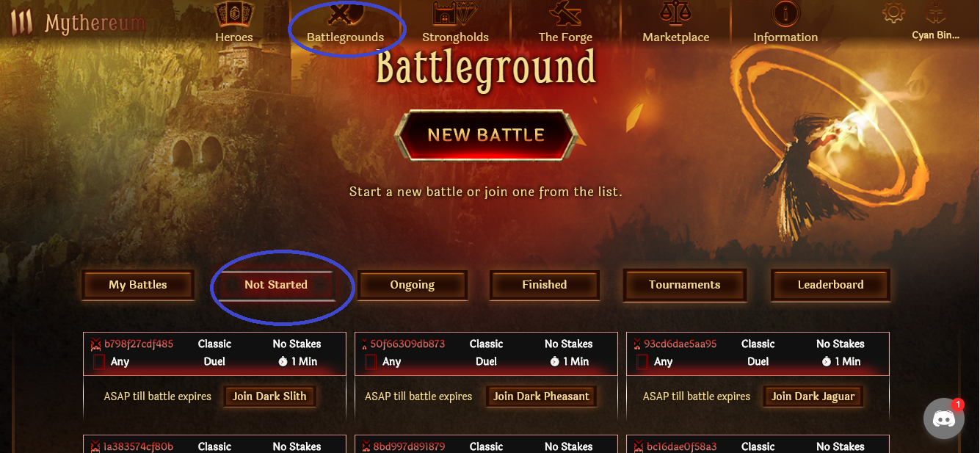The image size is (980, 453).
Task: Switch to the Ongoing tab
Action: (412, 285)
